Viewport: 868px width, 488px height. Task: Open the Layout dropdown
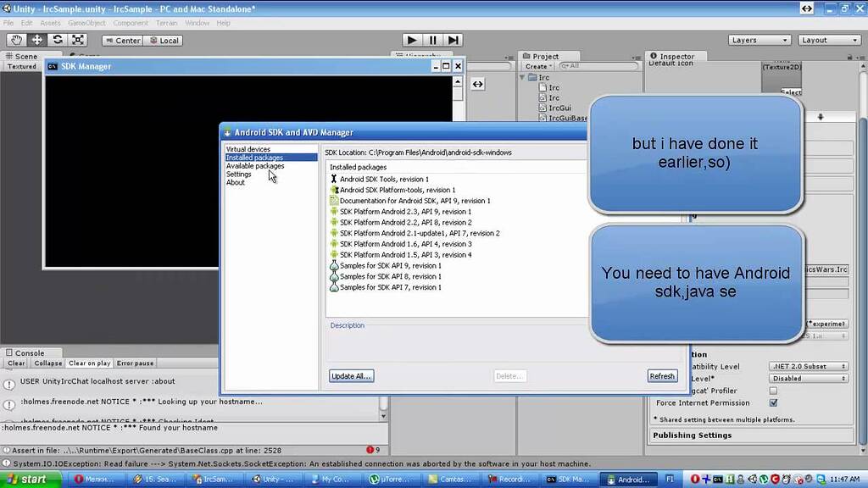point(829,39)
